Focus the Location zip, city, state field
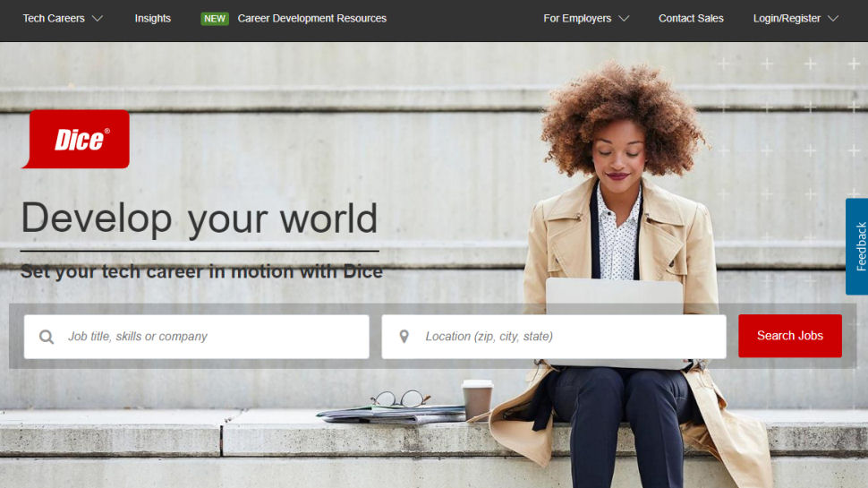Screen dimensions: 868x488 coord(554,337)
